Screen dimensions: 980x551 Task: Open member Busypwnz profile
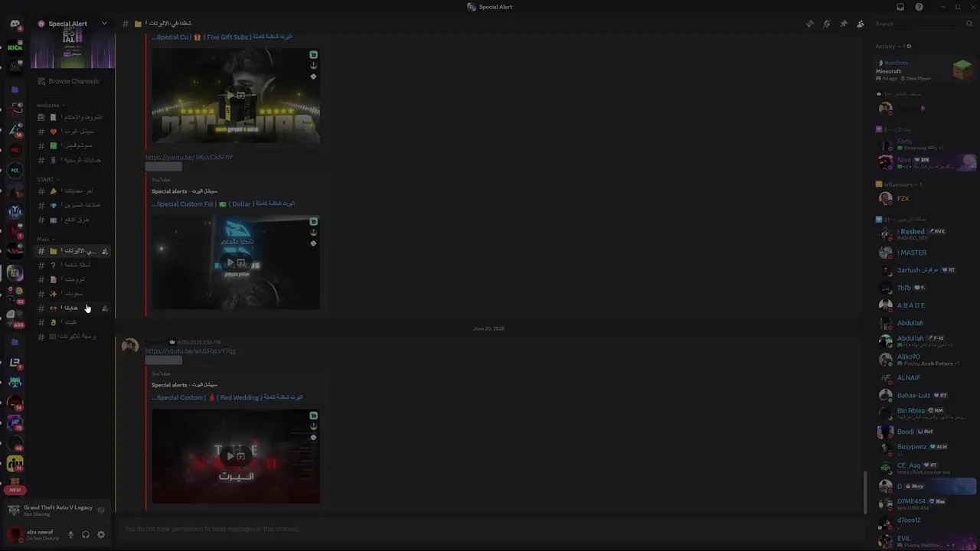[925, 449]
